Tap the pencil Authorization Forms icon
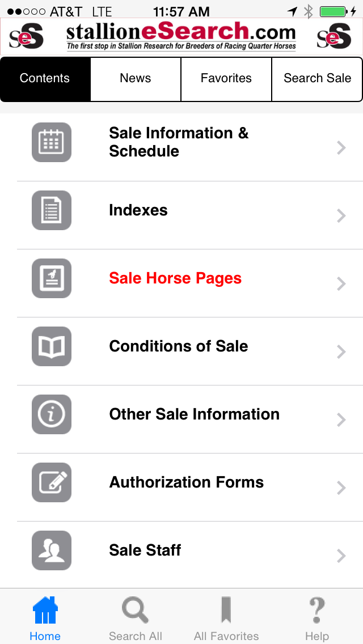363x644 pixels. [x=52, y=482]
